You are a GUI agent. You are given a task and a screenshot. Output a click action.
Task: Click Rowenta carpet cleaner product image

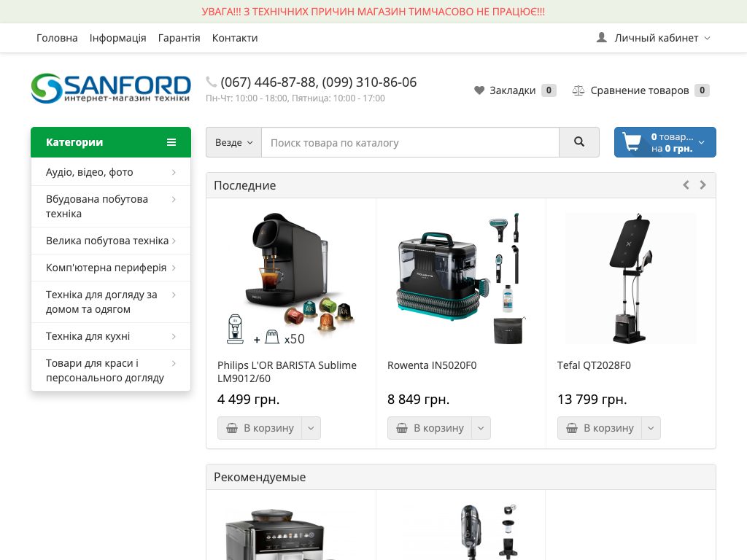pos(461,279)
